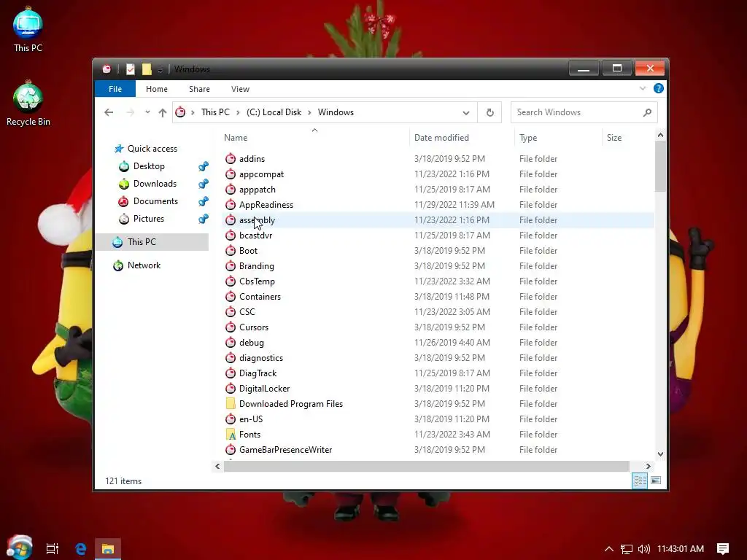The image size is (747, 560).
Task: Switch to the Large icons view button
Action: [656, 481]
